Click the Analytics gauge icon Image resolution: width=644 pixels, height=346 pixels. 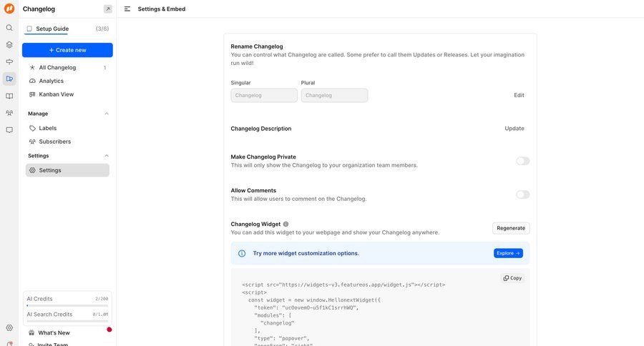point(32,81)
